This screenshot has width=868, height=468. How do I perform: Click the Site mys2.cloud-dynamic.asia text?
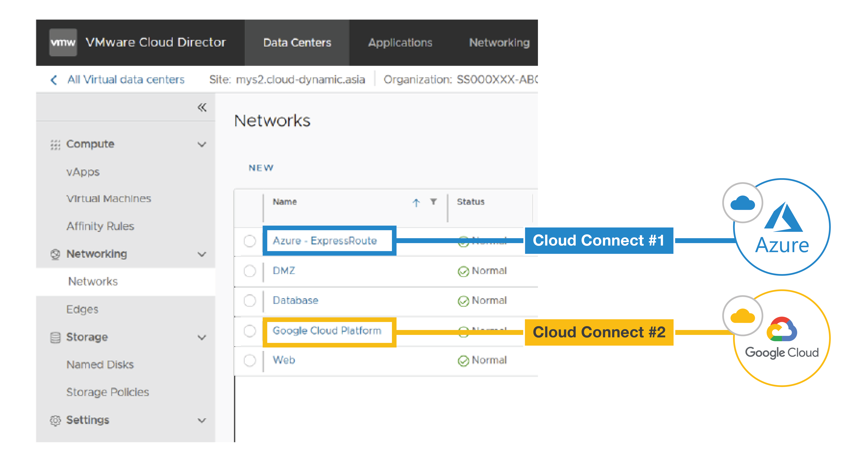pyautogui.click(x=287, y=80)
